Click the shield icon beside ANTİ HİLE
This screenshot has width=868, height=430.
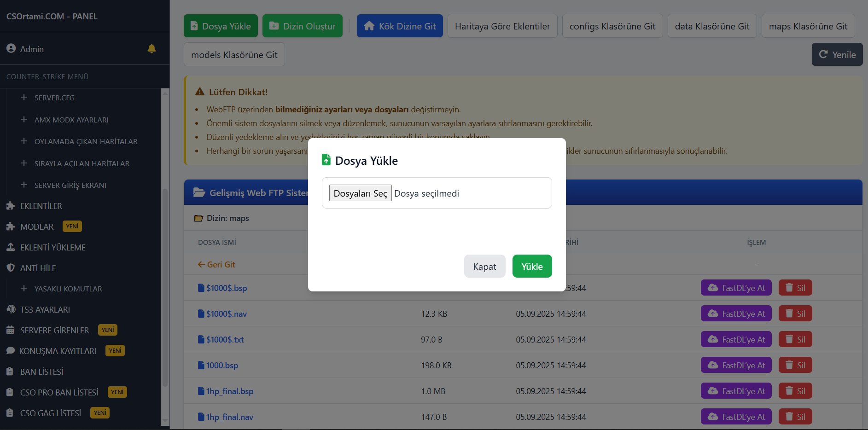pos(11,268)
